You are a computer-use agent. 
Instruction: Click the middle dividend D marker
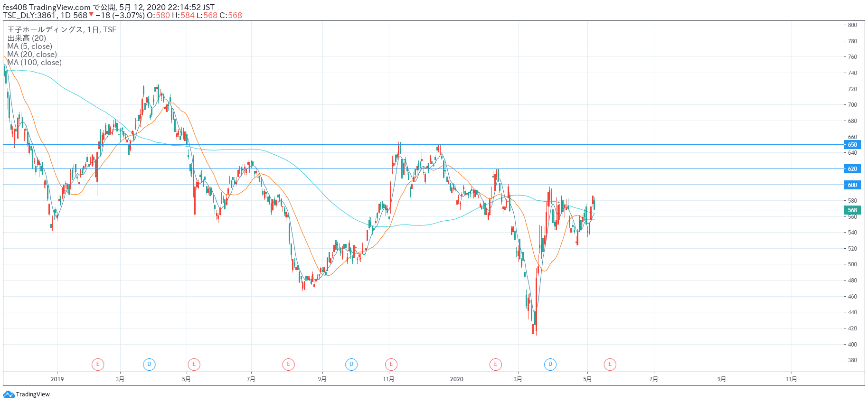click(x=351, y=365)
